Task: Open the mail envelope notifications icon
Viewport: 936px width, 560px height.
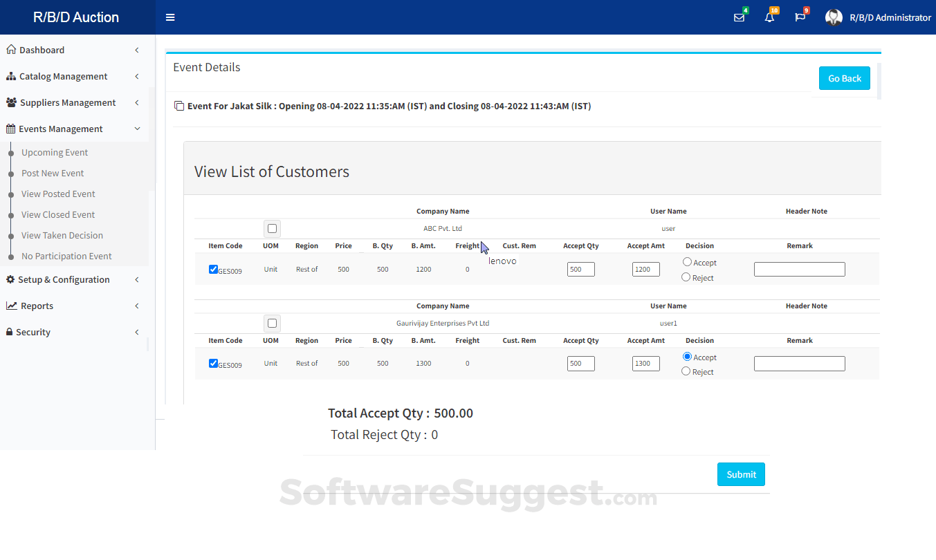Action: tap(739, 17)
